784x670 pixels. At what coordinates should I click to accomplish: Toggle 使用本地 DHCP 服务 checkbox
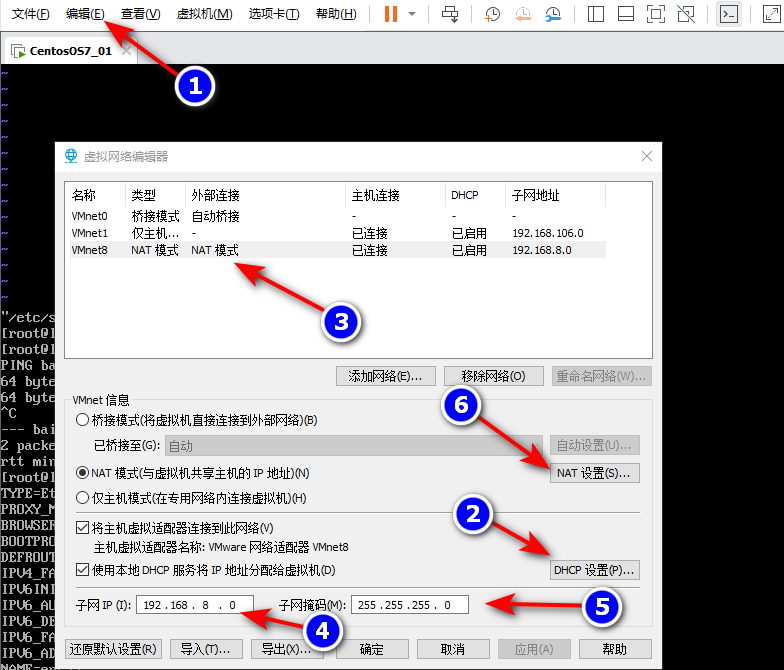pyautogui.click(x=82, y=570)
